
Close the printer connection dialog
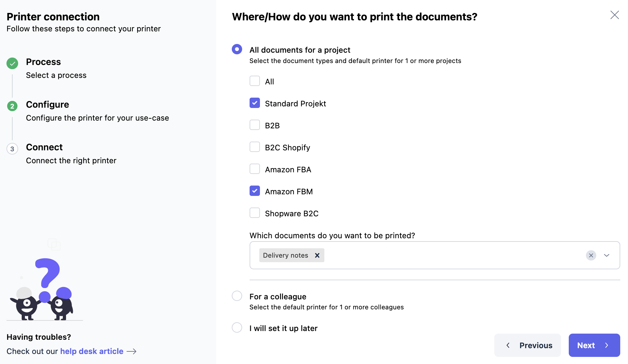coord(614,15)
